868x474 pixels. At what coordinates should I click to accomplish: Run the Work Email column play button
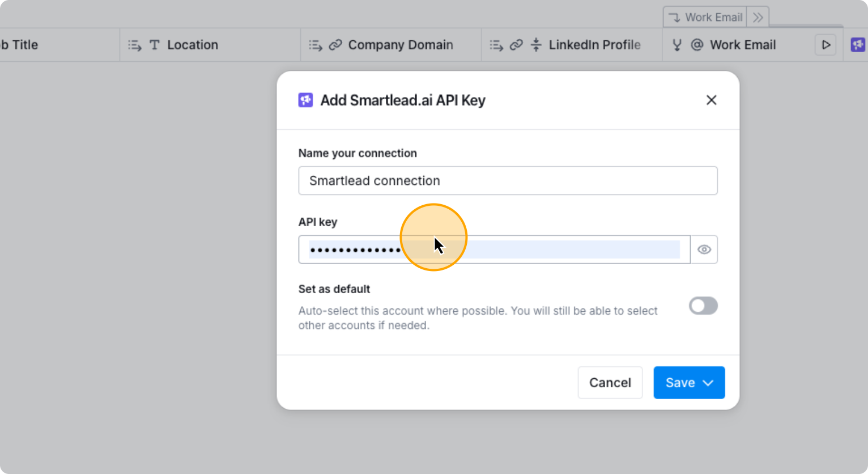point(826,45)
